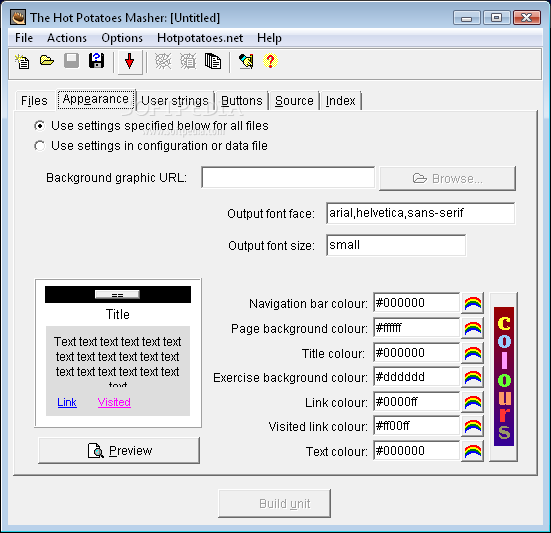Close the Hot Potatoes Masher window
Image resolution: width=551 pixels, height=533 pixels.
(526, 18)
